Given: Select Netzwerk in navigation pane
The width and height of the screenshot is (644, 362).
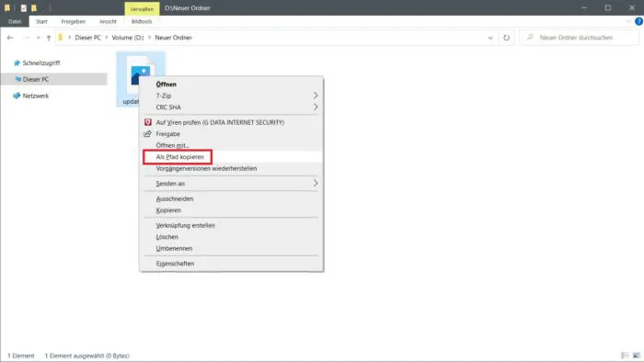Looking at the screenshot, I should point(35,96).
